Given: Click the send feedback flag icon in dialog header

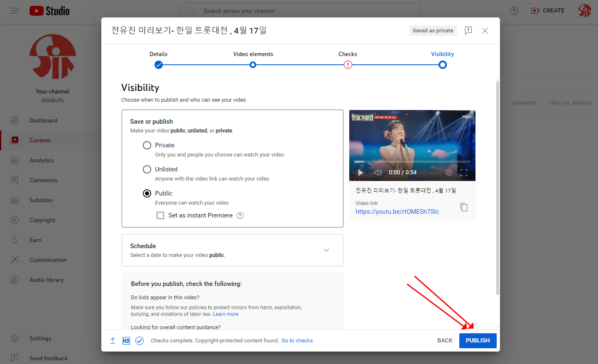Looking at the screenshot, I should coord(468,30).
